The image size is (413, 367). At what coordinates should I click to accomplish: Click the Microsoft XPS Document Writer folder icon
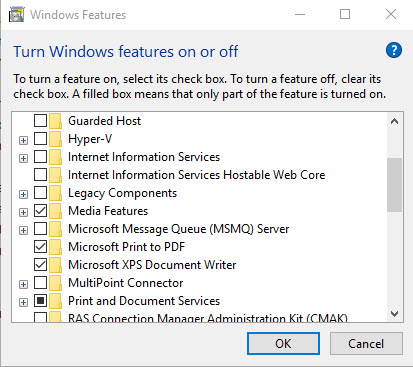tap(55, 265)
